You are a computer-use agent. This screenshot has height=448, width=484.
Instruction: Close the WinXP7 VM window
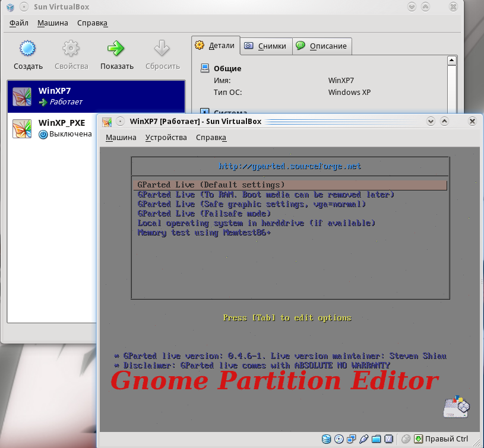472,122
